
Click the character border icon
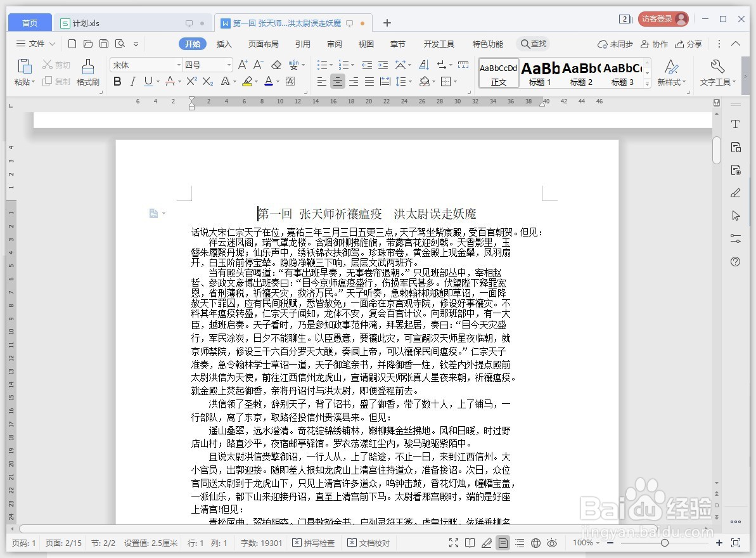click(x=290, y=81)
